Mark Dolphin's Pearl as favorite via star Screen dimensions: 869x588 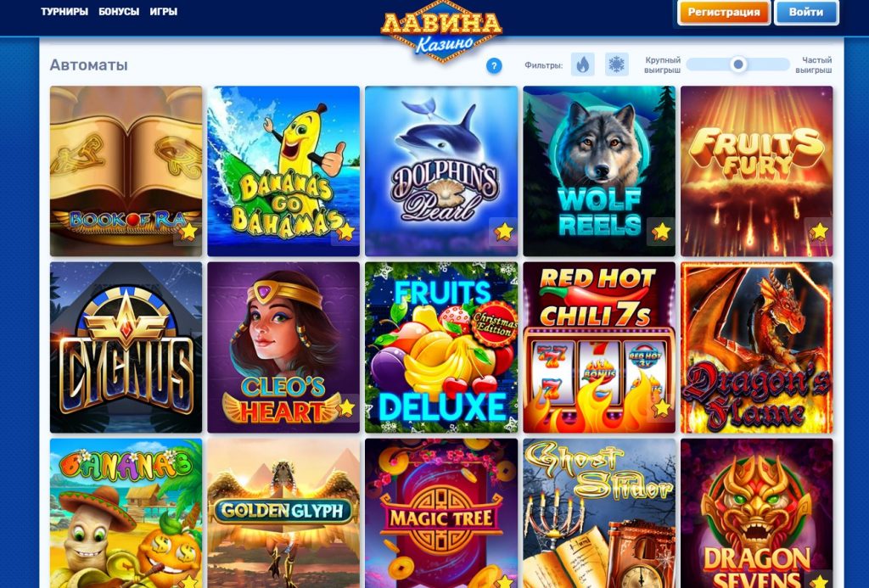click(503, 232)
